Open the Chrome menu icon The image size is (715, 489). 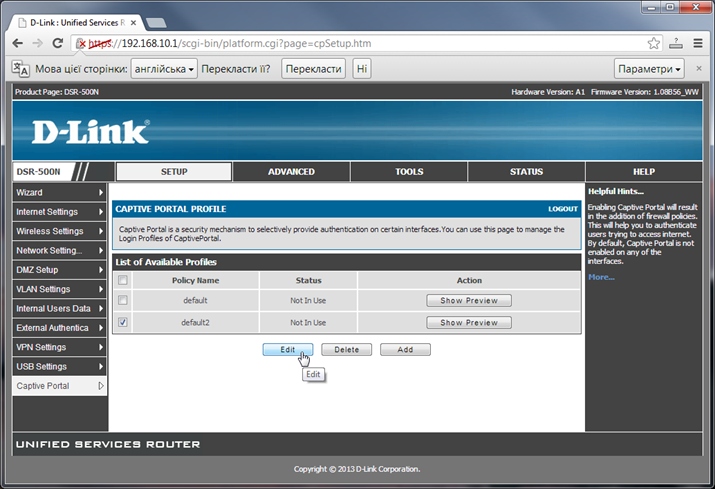pos(697,44)
